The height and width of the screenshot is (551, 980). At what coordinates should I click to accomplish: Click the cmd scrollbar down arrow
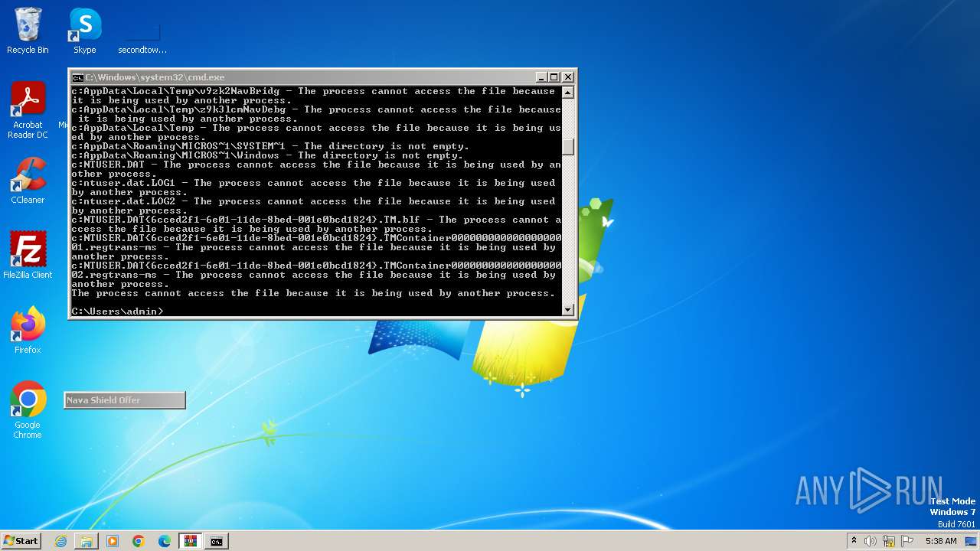coord(567,310)
